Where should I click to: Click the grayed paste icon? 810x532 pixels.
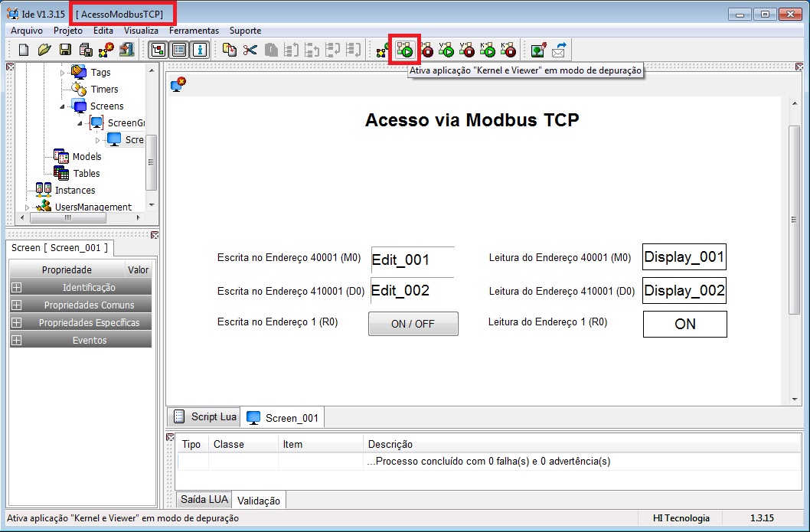[271, 50]
